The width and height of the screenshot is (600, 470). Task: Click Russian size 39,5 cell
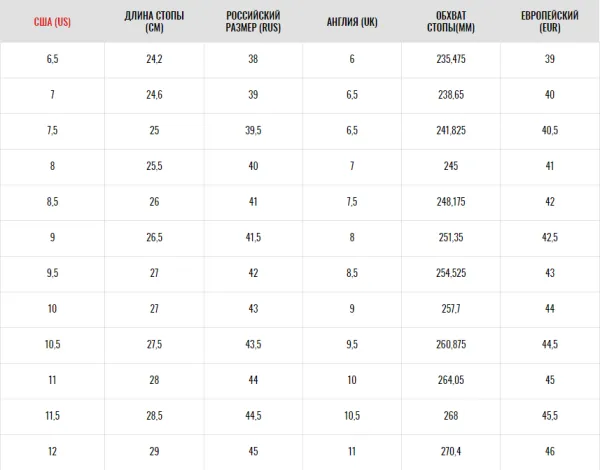pyautogui.click(x=253, y=130)
